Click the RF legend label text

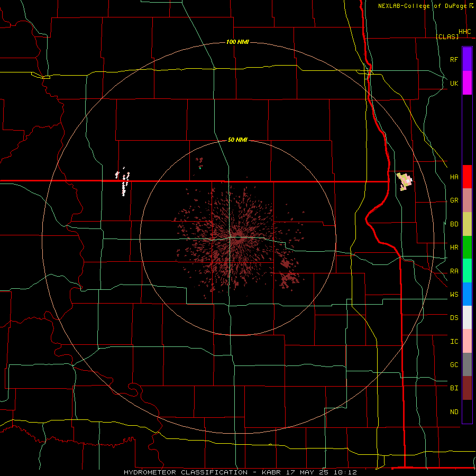[454, 59]
